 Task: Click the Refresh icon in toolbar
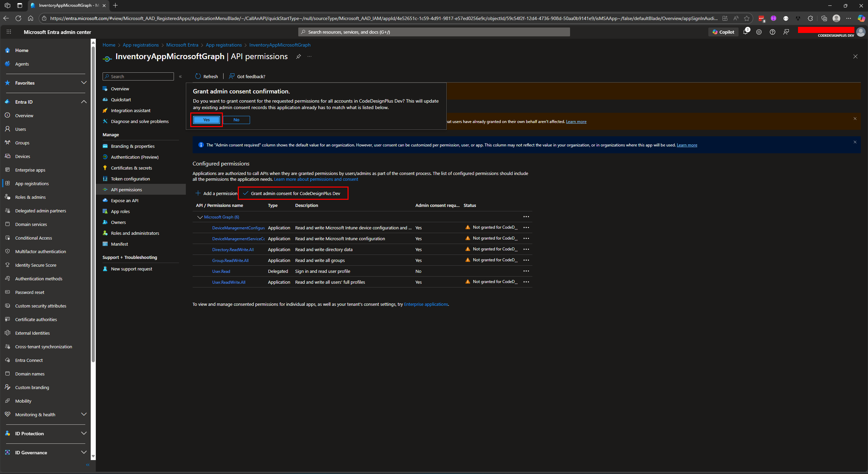pyautogui.click(x=198, y=76)
